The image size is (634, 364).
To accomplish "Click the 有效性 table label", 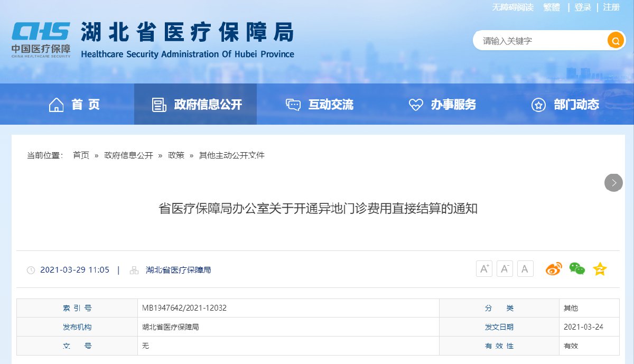I will (499, 346).
